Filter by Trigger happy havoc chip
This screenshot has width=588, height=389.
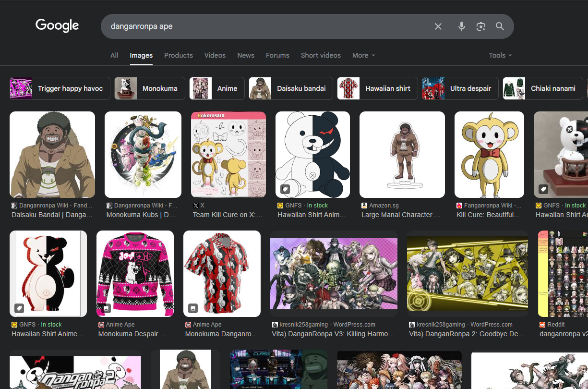coord(60,88)
